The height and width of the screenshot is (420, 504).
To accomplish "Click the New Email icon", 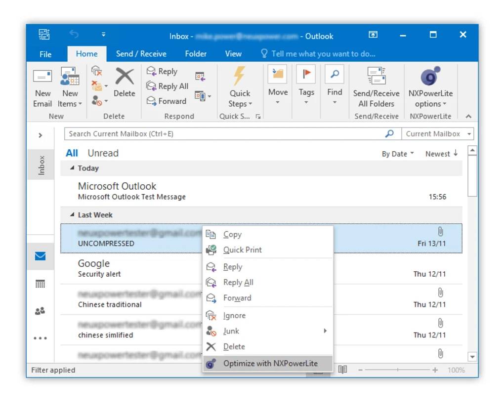I will (x=42, y=77).
